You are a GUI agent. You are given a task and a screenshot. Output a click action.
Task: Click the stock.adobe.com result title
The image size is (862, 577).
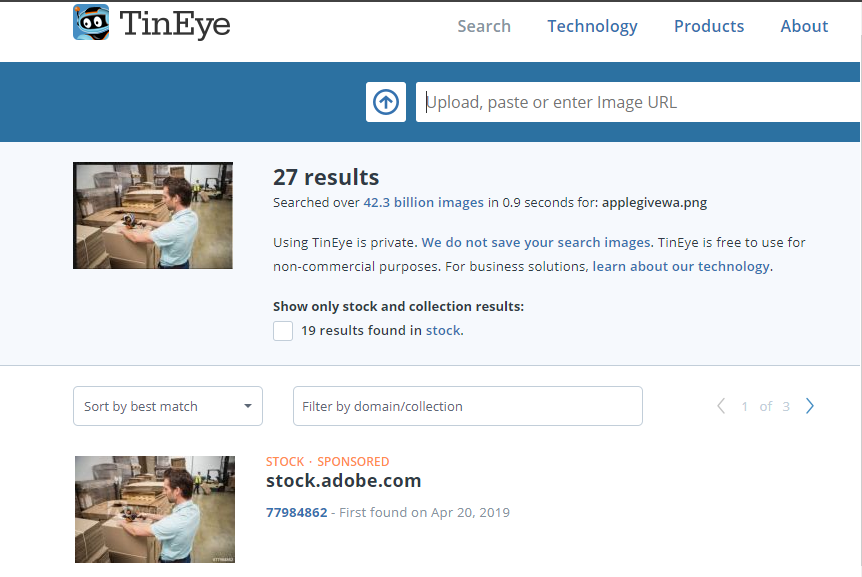click(344, 481)
